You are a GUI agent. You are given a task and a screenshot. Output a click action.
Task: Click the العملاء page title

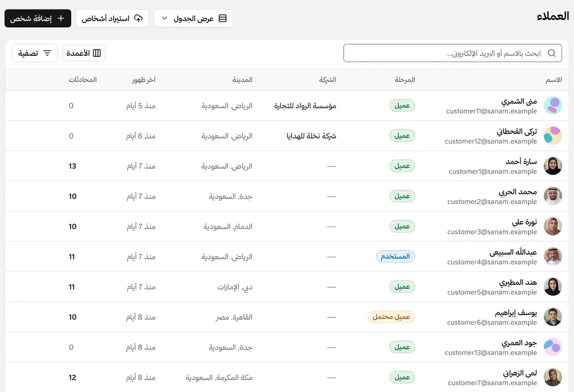coord(553,16)
